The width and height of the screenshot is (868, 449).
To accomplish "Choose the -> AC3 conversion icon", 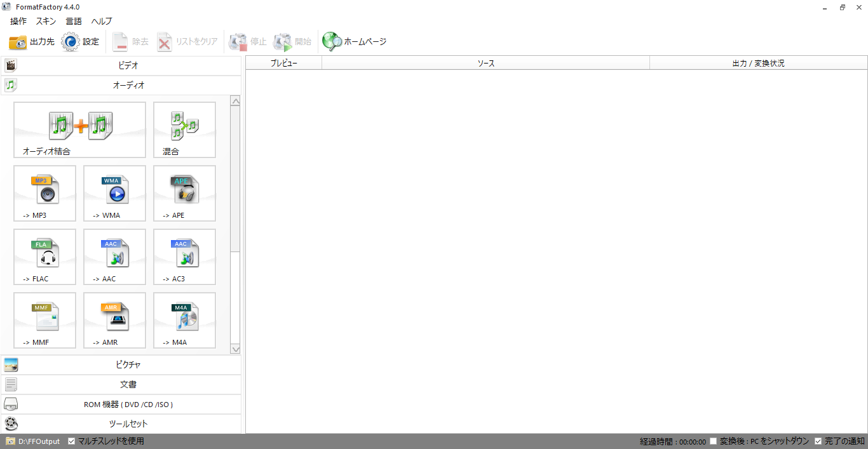I will pos(184,257).
